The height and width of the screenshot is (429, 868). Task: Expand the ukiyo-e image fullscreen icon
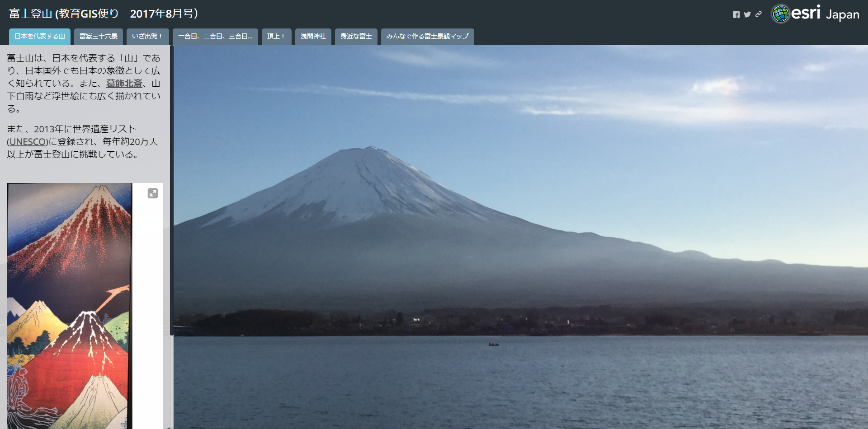point(153,193)
